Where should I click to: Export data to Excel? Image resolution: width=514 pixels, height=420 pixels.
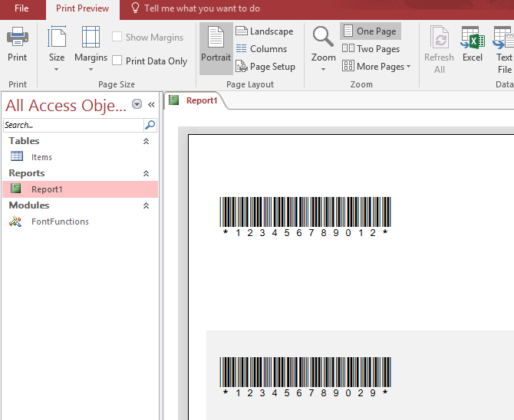[473, 44]
